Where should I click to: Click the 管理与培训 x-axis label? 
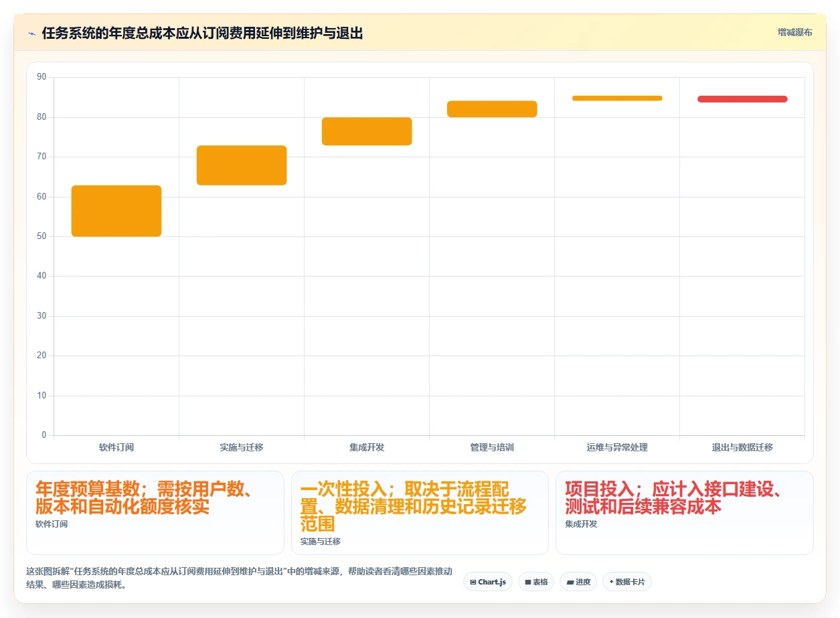[x=492, y=447]
